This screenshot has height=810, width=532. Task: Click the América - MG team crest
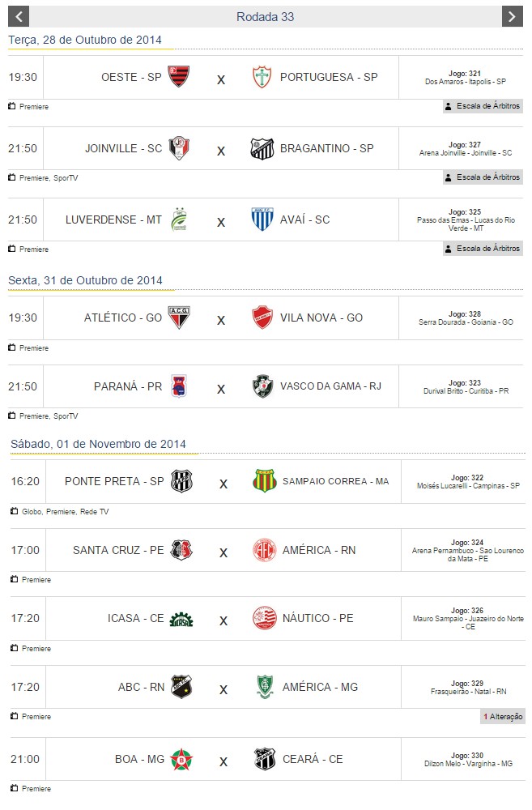coord(264,687)
